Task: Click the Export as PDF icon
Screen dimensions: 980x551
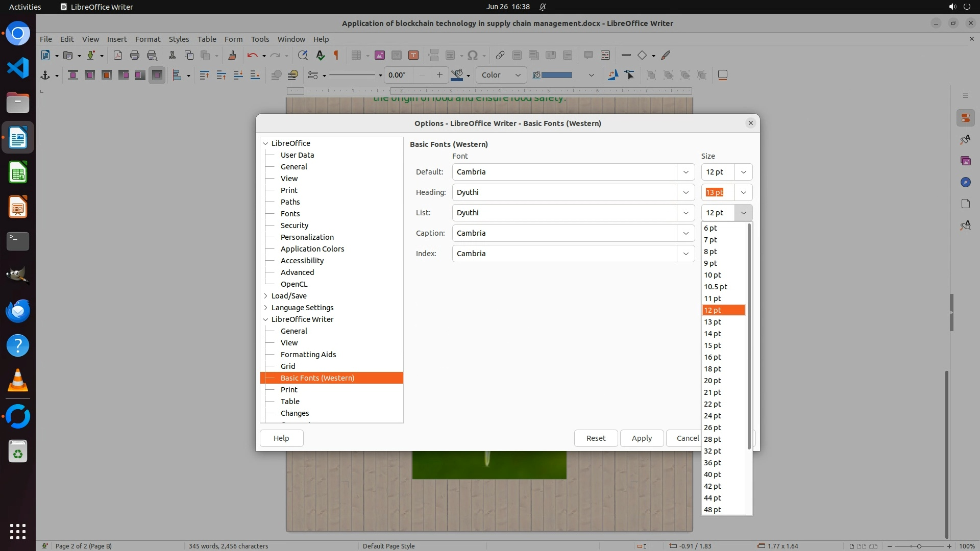Action: coord(118,55)
